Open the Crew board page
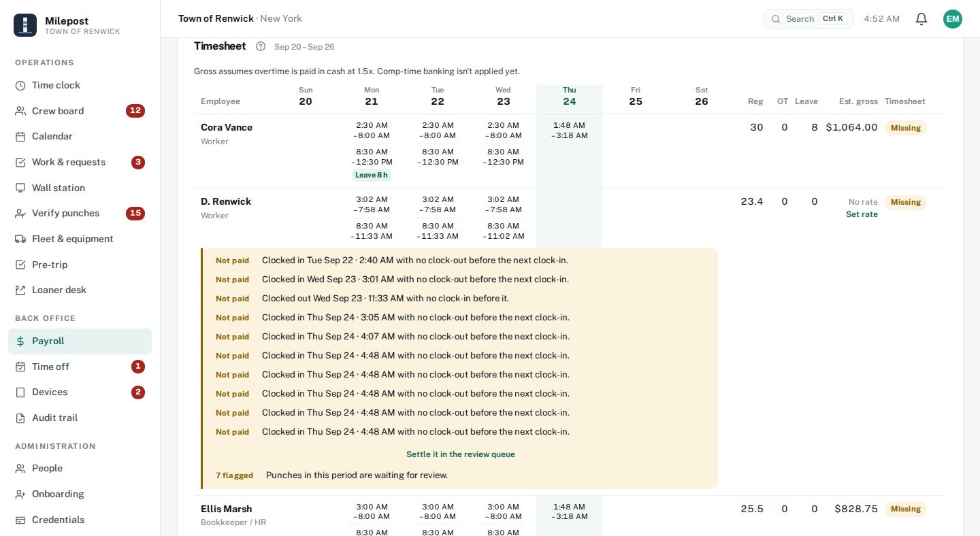 (80, 111)
